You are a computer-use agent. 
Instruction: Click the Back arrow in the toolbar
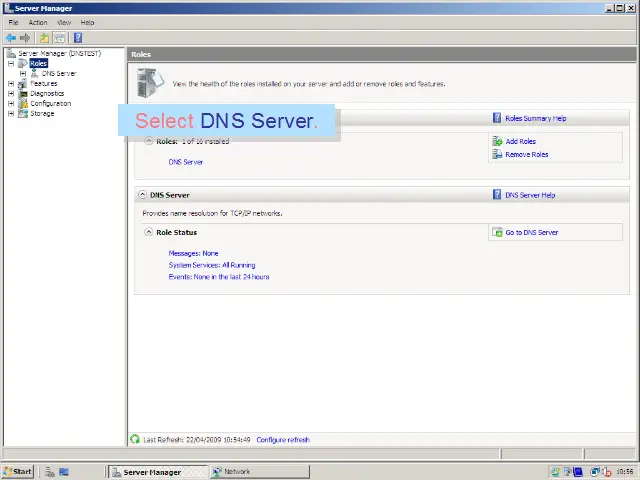[x=11, y=38]
